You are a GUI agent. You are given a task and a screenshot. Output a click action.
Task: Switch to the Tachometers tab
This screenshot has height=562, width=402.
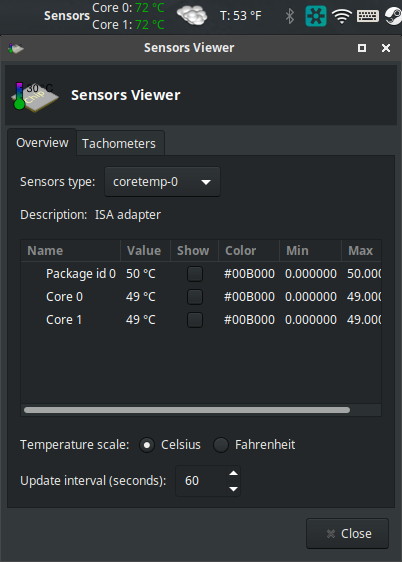coord(120,143)
